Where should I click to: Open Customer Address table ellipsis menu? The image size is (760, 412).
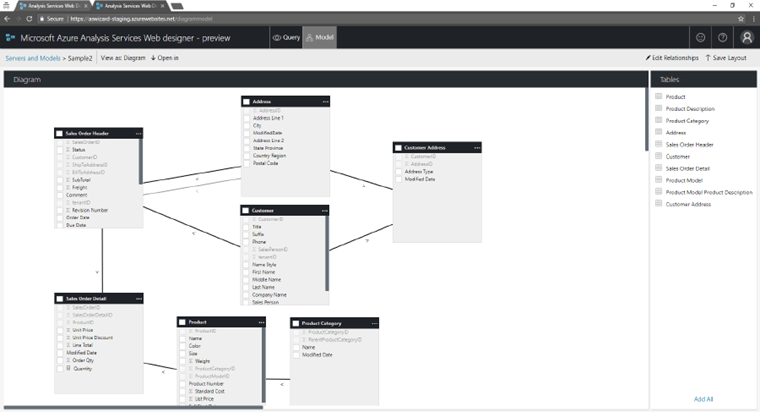click(477, 147)
